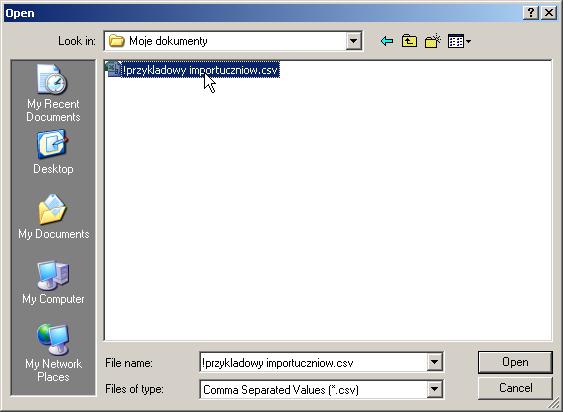563x412 pixels.
Task: Jump to Desktop in places bar
Action: point(53,153)
